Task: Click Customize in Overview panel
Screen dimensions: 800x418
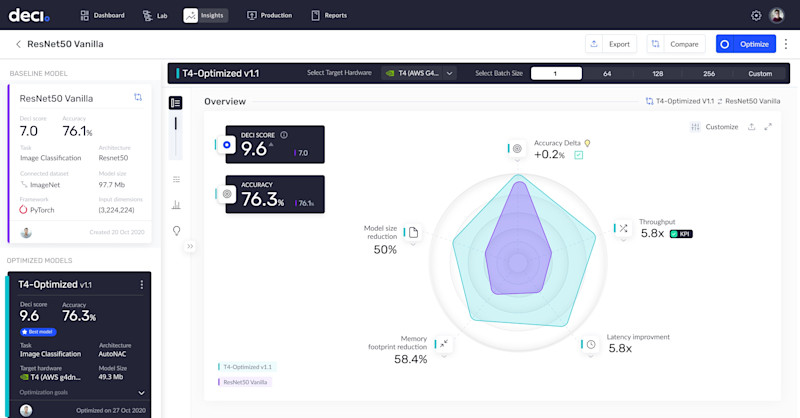Action: pos(714,127)
